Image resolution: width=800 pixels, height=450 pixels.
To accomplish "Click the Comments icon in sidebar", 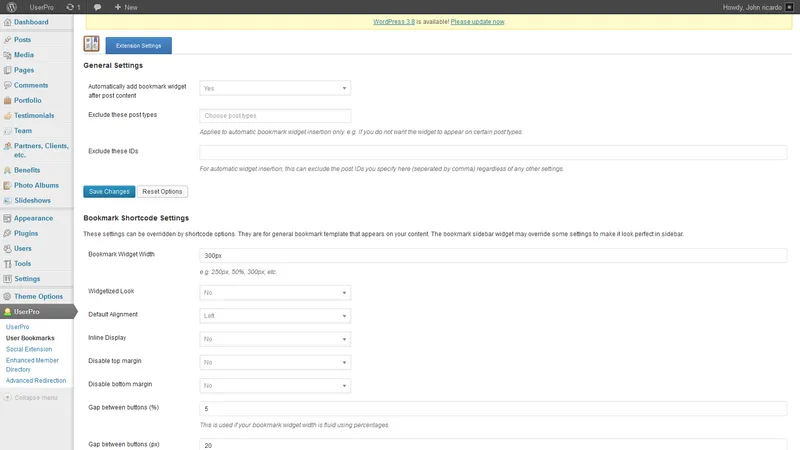I will tap(7, 85).
